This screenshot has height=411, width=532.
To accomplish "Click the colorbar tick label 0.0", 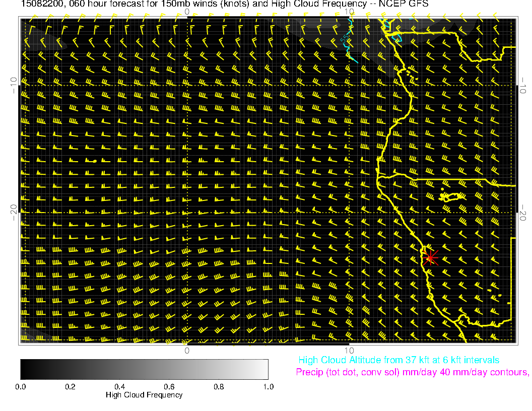I will (20, 387).
